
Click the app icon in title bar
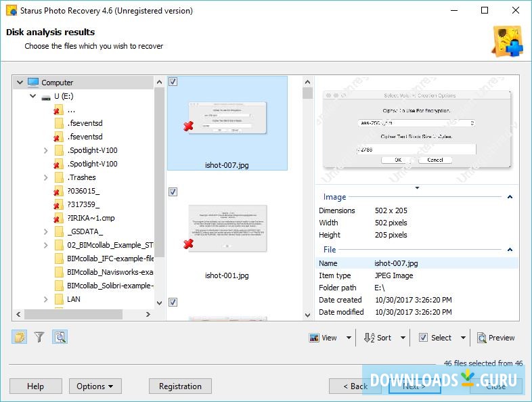point(12,10)
